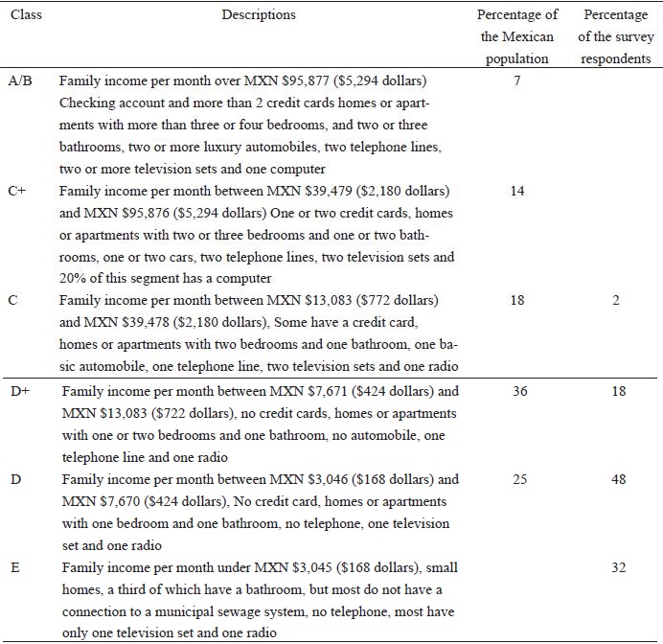Click the "Percentage of the survey respondents" header

(618, 37)
